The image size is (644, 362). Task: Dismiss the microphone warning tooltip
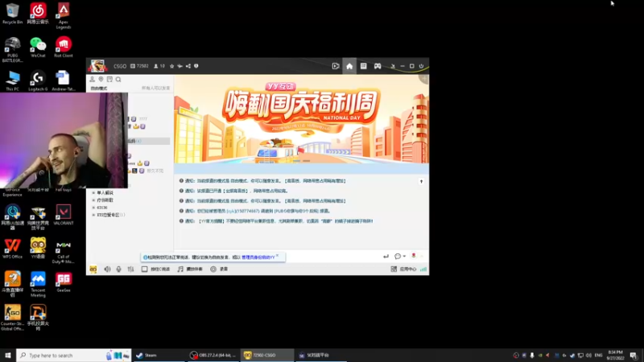278,256
